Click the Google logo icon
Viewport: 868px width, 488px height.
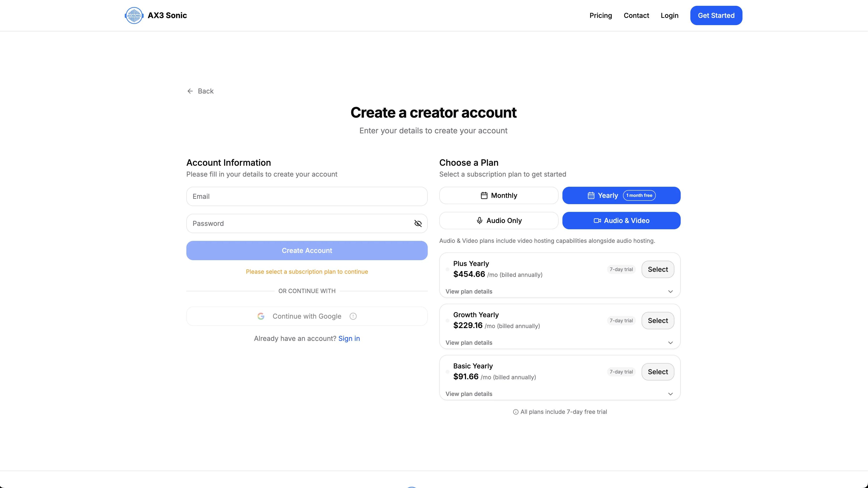[261, 316]
